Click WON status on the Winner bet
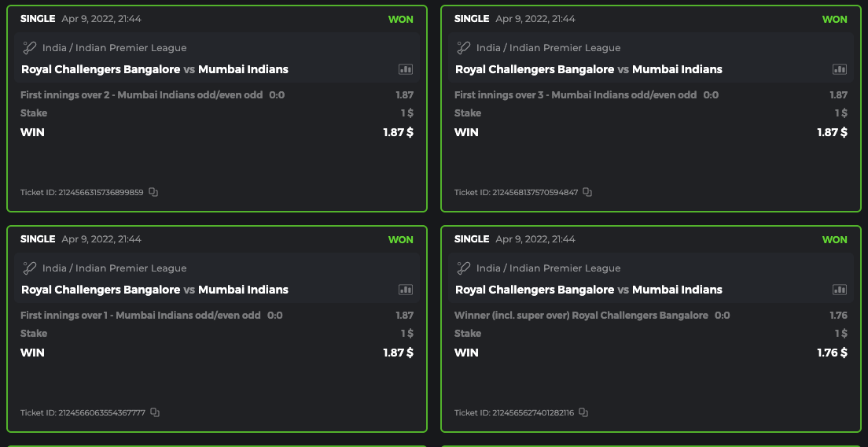 point(834,239)
